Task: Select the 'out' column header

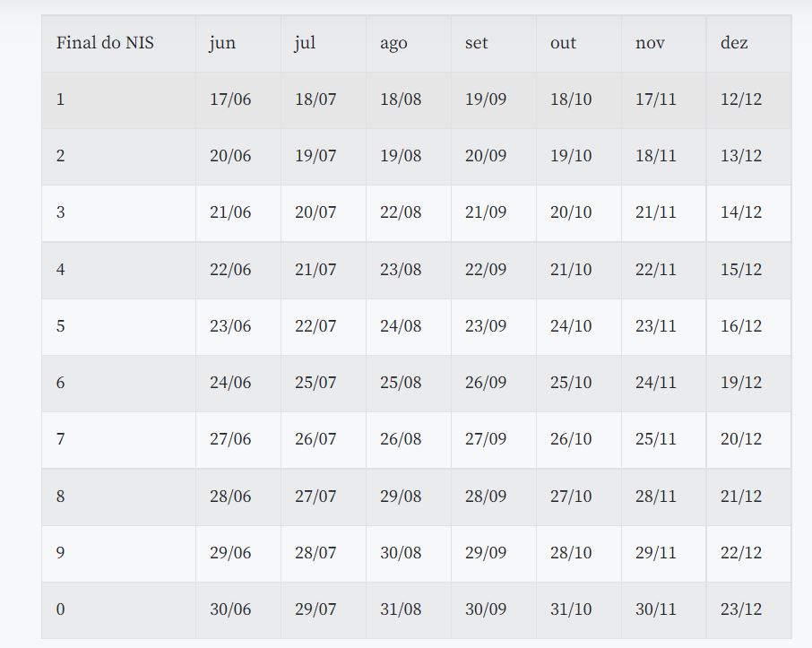Action: [x=563, y=43]
